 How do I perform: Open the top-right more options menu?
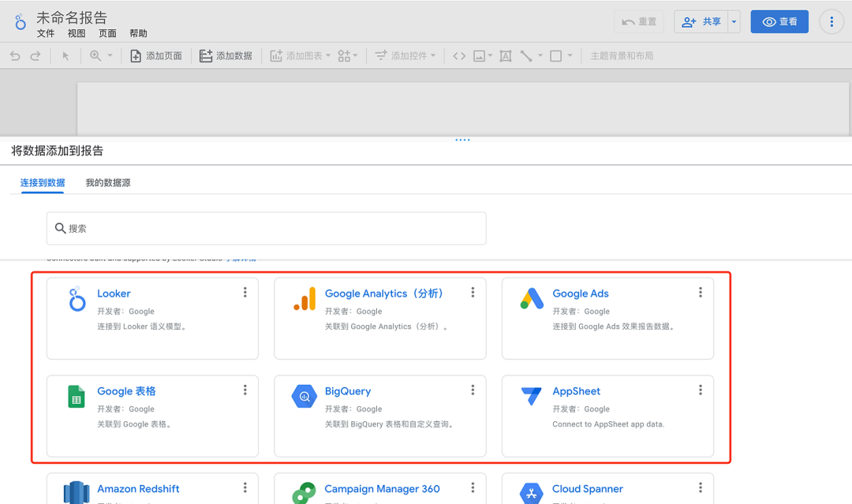point(831,21)
